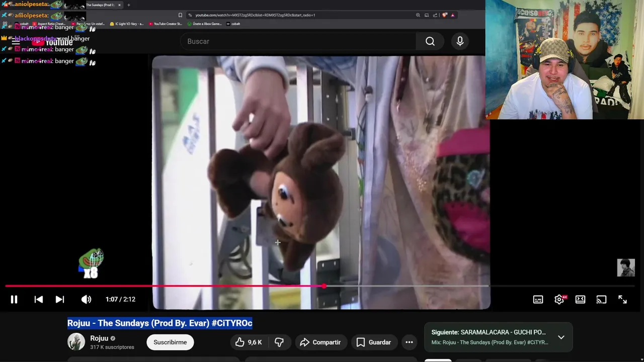Screen dimensions: 644x362
Task: Open the three-dot more actions menu
Action: pos(409,342)
